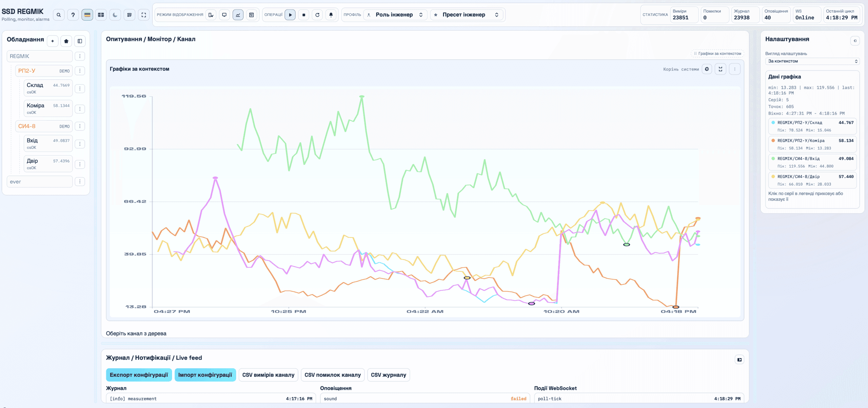
Task: Click the WS Online status card
Action: click(x=807, y=15)
